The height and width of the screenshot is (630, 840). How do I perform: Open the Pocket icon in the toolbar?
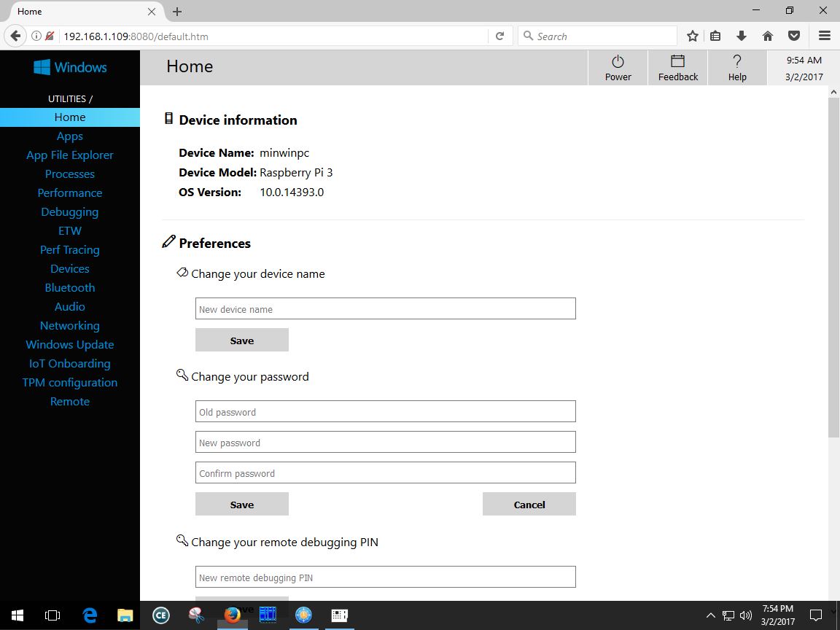click(x=794, y=36)
